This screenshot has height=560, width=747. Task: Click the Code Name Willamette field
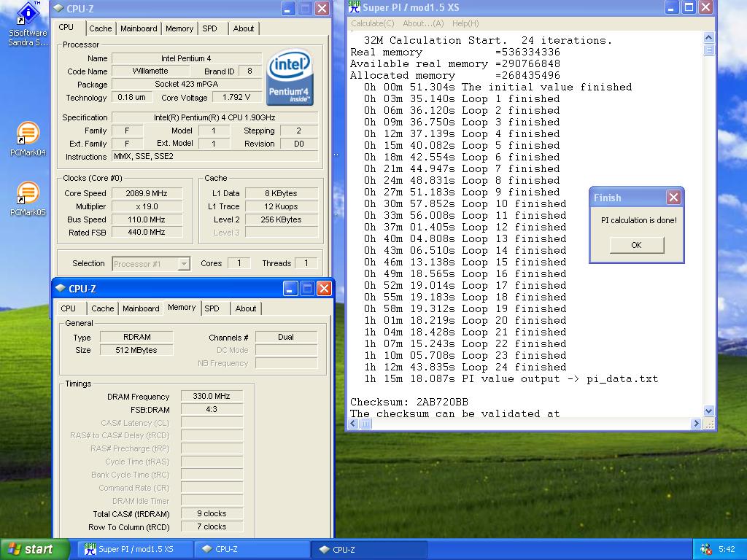point(150,71)
